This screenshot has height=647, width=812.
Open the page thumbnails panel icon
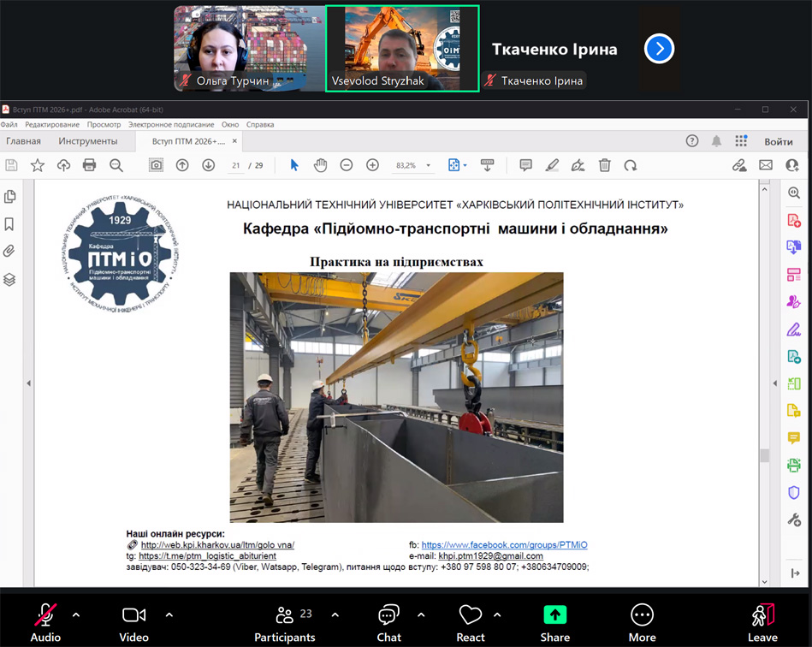(10, 197)
